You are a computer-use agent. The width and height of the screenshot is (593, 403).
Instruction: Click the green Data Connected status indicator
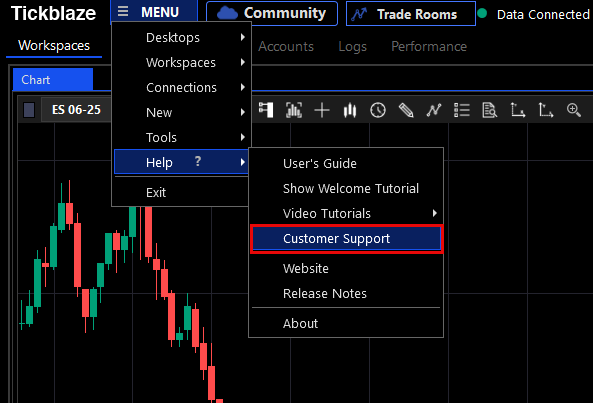[x=482, y=14]
